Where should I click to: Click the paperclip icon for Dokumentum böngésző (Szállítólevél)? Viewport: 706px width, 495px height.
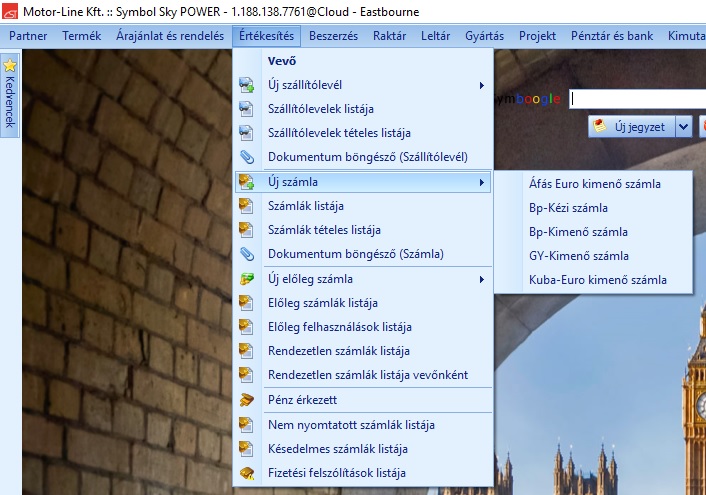(x=247, y=157)
